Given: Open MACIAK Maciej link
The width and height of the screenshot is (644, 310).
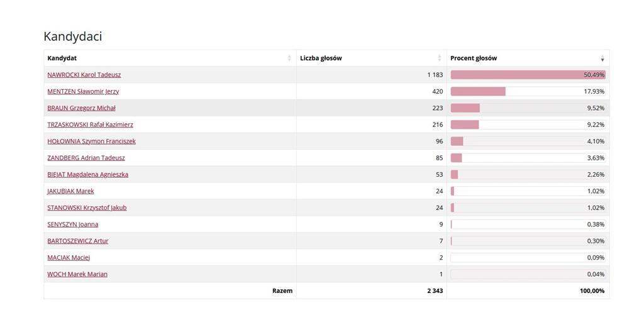Looking at the screenshot, I should pos(69,257).
